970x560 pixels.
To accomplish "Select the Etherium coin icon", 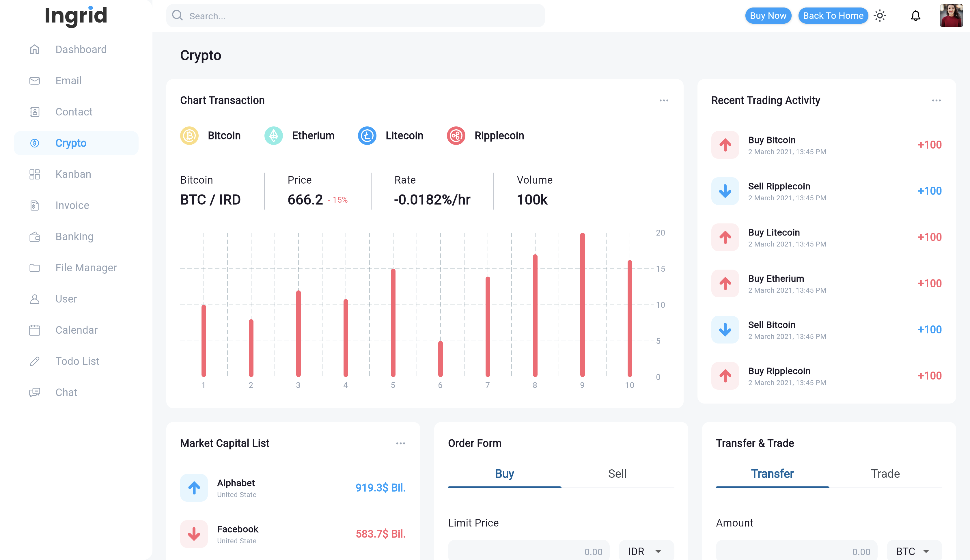I will pyautogui.click(x=273, y=135).
